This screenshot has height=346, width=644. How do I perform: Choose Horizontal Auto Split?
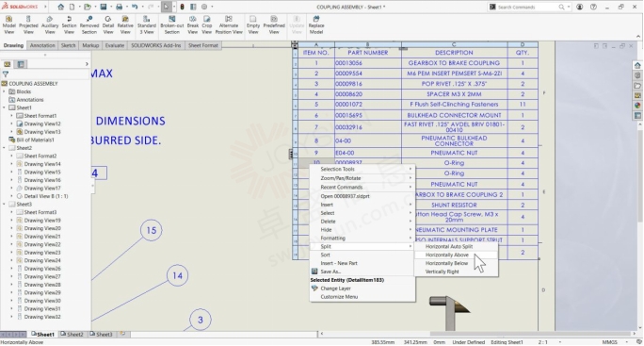point(449,246)
